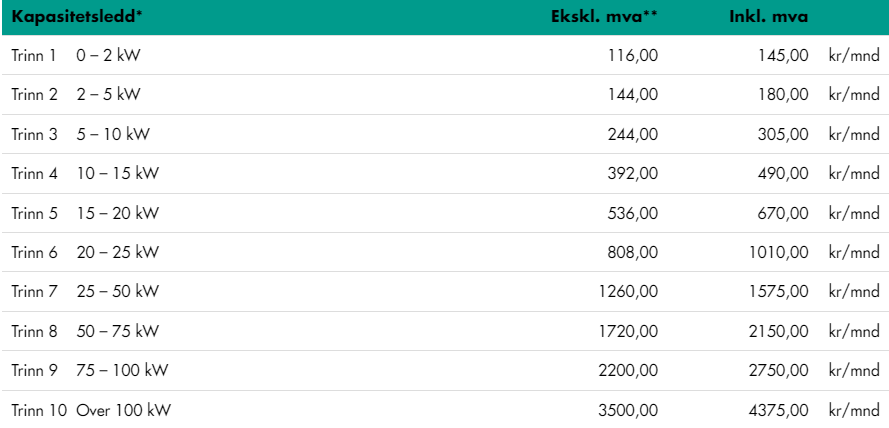889x428 pixels.
Task: Select the Trinn 6 20 – 25 kW label
Action: tap(85, 253)
